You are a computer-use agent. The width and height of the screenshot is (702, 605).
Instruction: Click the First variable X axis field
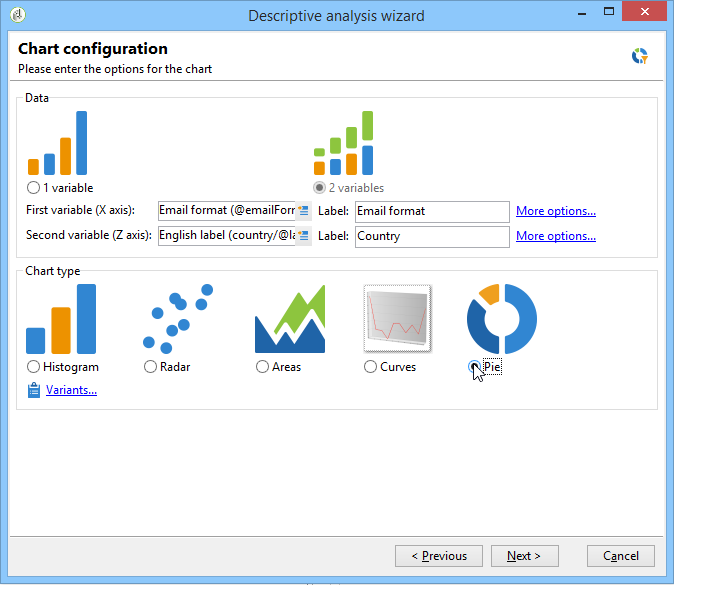click(227, 211)
